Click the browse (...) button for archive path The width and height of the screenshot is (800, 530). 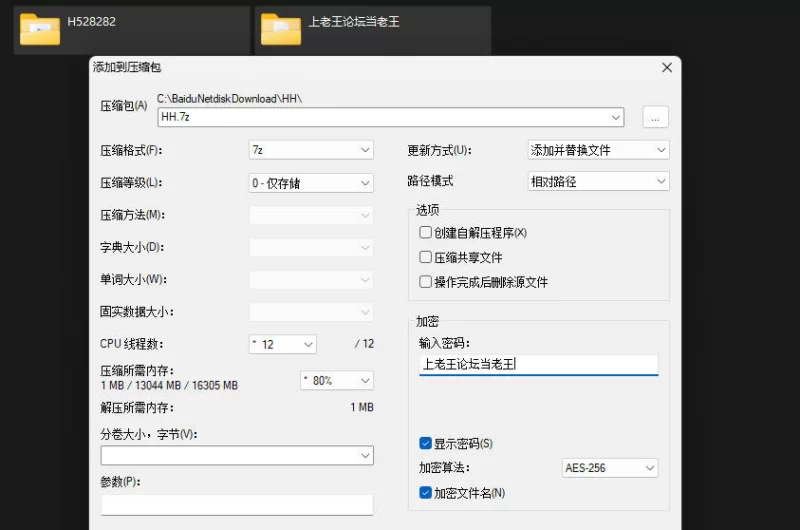point(655,117)
